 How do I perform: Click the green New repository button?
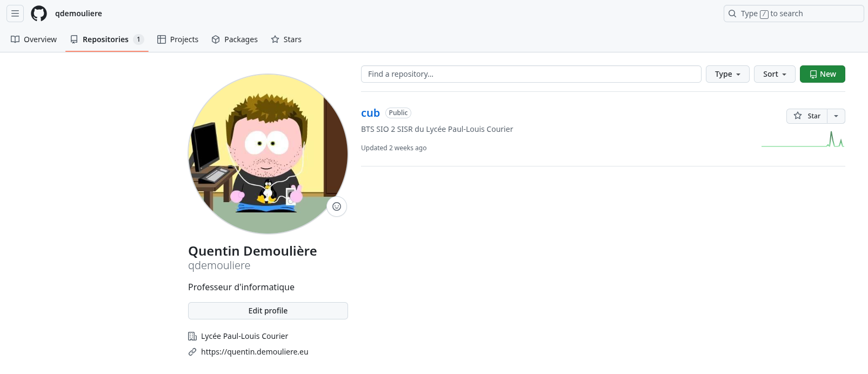(x=822, y=74)
